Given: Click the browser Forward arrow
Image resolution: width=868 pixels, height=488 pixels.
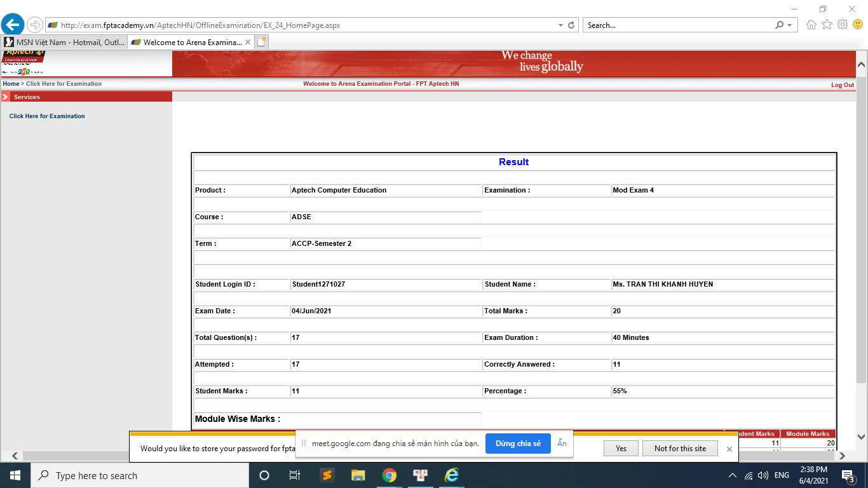Looking at the screenshot, I should click(34, 25).
